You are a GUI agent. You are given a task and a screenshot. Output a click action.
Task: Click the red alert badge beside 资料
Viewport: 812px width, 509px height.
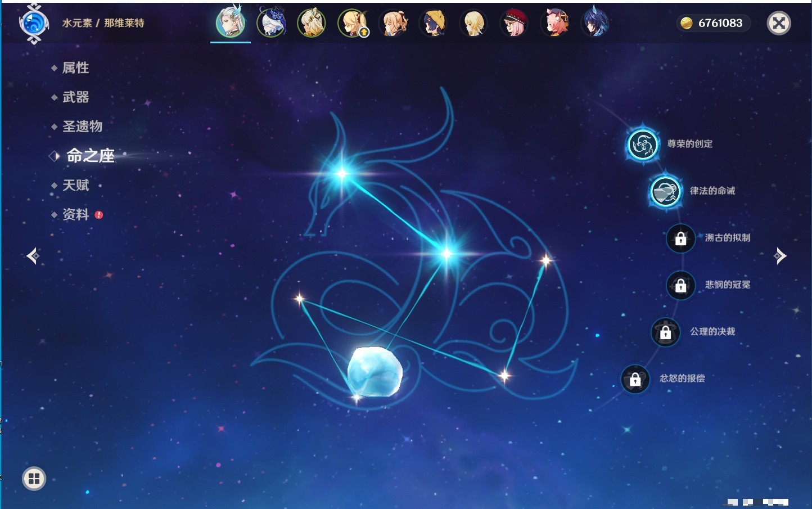coord(99,215)
